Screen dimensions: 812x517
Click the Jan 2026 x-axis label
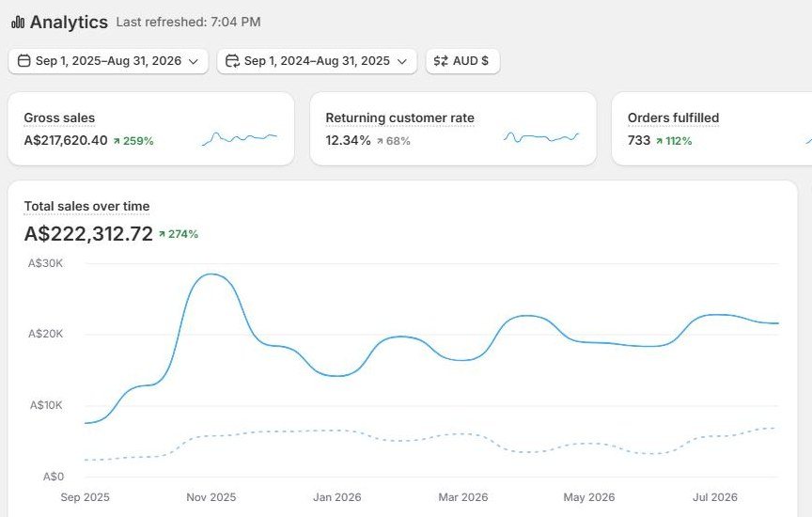pos(337,497)
